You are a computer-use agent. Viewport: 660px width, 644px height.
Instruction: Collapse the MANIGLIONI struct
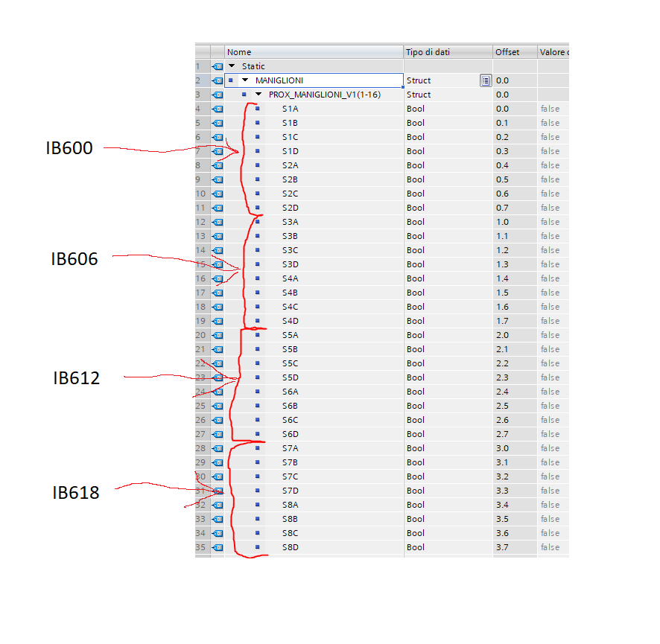coord(245,80)
